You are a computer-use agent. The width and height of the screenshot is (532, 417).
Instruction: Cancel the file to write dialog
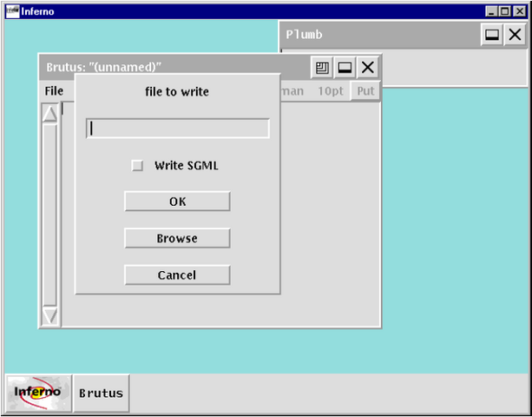pyautogui.click(x=177, y=275)
